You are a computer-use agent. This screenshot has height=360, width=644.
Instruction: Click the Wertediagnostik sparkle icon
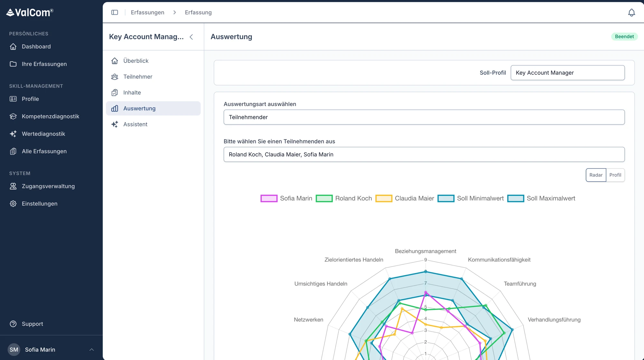pyautogui.click(x=13, y=134)
